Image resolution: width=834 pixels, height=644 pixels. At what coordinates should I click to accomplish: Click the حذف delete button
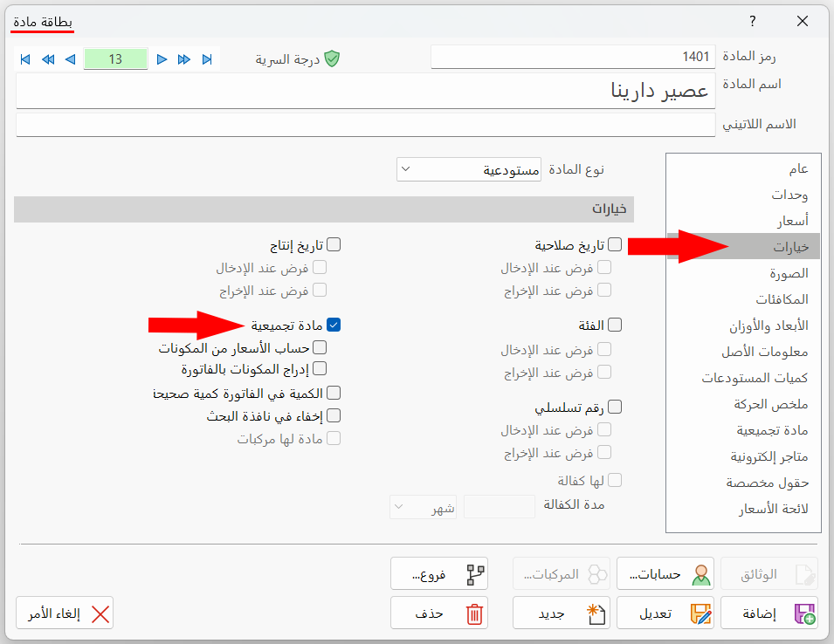439,613
